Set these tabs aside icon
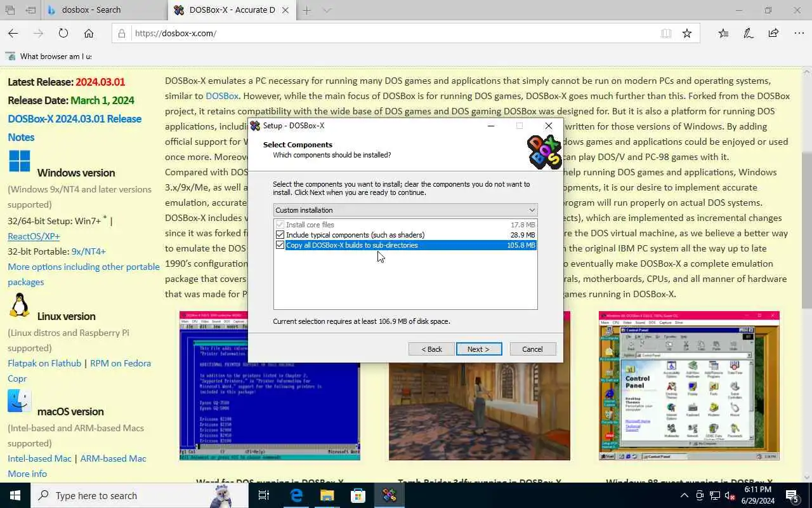 pyautogui.click(x=30, y=10)
